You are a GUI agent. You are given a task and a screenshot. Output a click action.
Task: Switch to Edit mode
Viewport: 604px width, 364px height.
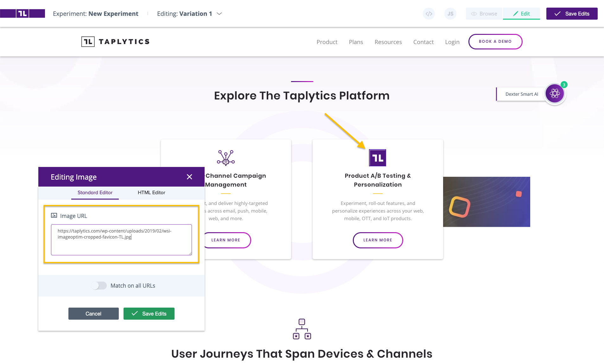(521, 14)
